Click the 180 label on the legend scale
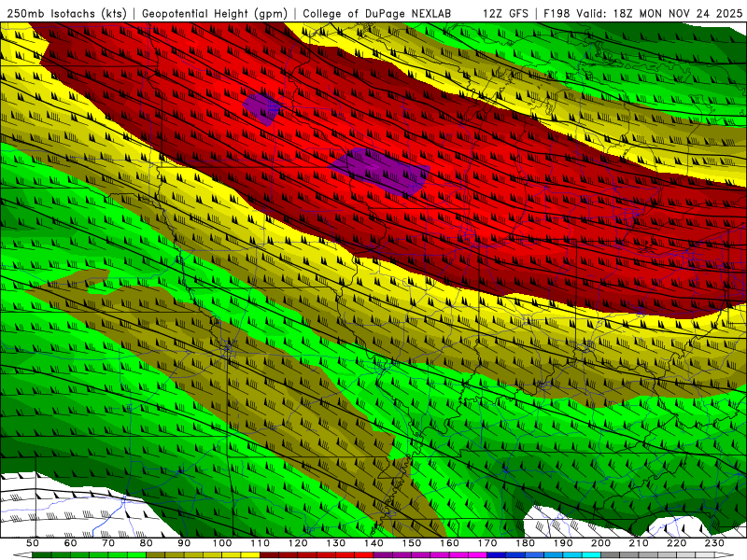 [525, 543]
